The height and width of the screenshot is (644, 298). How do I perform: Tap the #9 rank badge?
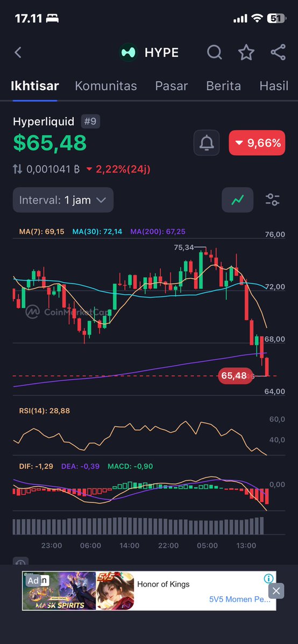(90, 121)
